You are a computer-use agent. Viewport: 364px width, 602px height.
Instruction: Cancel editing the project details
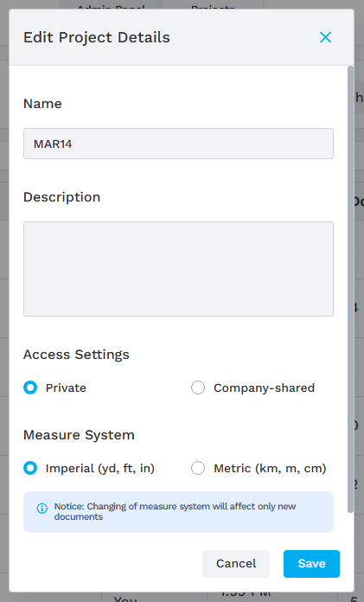tap(236, 564)
